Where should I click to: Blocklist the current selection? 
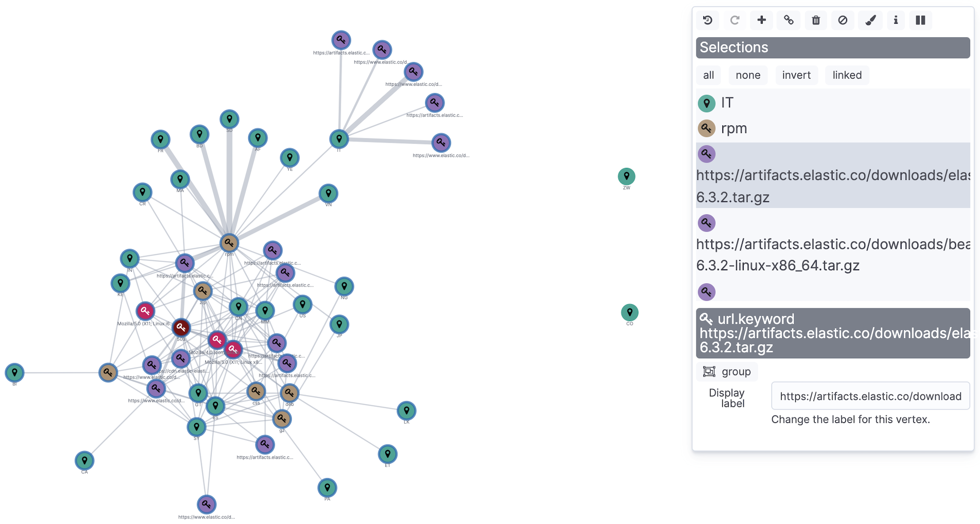(843, 20)
